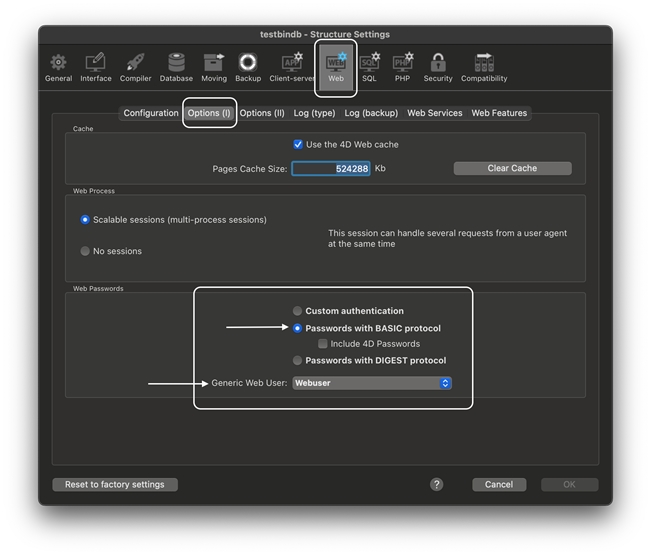Open the Database settings icon
This screenshot has height=555, width=650.
176,67
